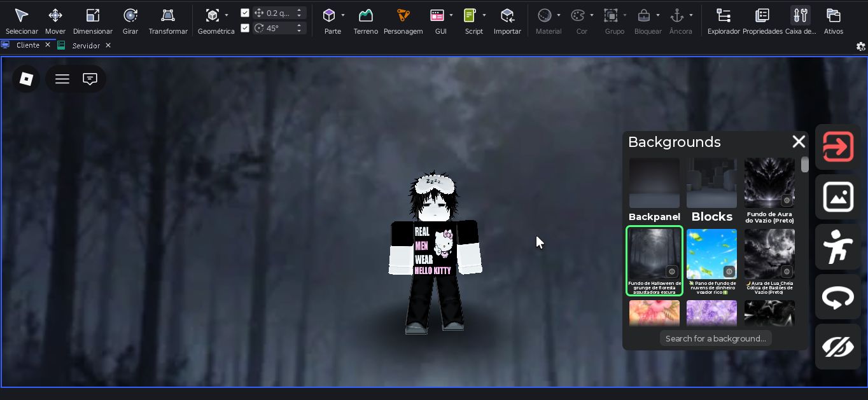Image resolution: width=868 pixels, height=400 pixels.
Task: Select the Backpanel background thumbnail
Action: tap(654, 183)
